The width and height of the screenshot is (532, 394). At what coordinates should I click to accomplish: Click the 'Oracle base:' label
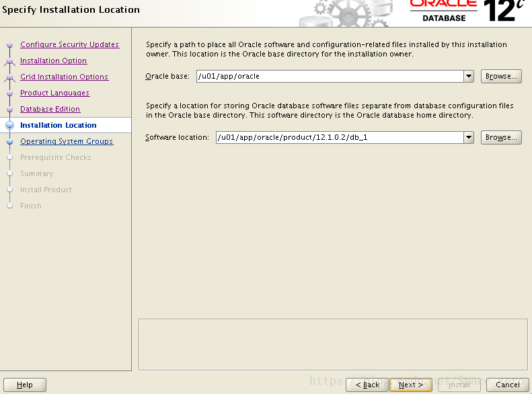pyautogui.click(x=167, y=76)
